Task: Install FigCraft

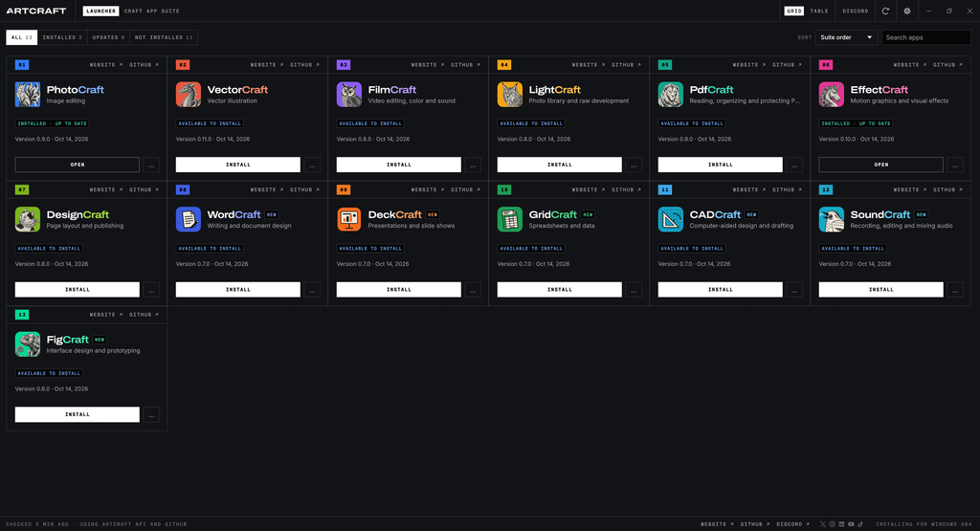Action: point(78,415)
